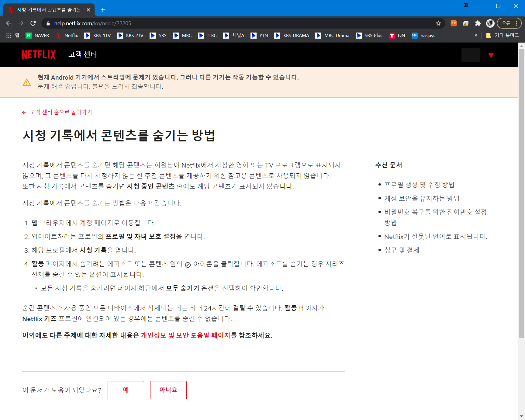
Task: Expand hidden bookmarks with the chevron
Action: pos(476,35)
